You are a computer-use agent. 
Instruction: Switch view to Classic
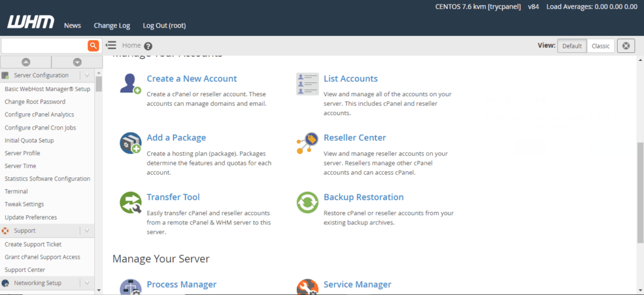[601, 46]
